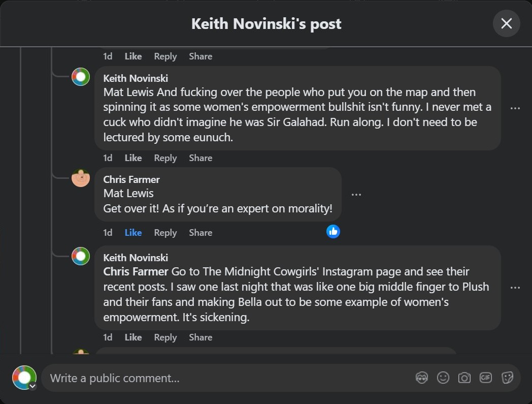Open Keith Novinski's name on the Instagram comment
Image resolution: width=532 pixels, height=404 pixels.
(x=136, y=258)
